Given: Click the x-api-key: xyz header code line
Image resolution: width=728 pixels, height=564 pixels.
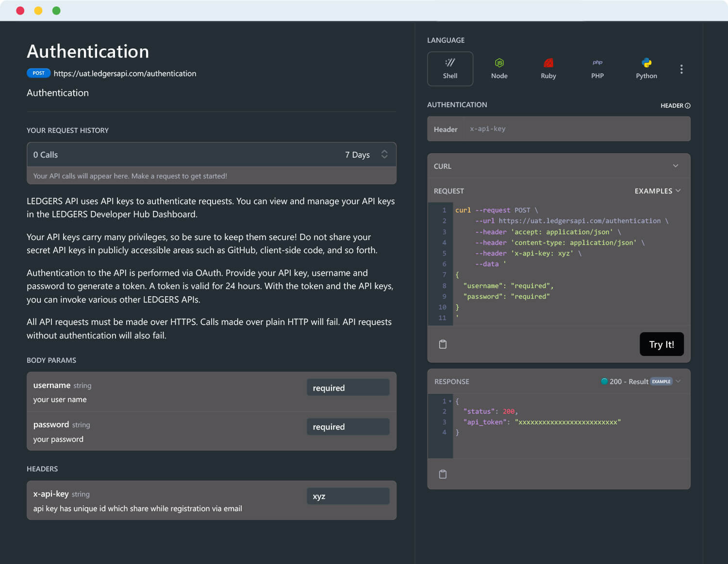Looking at the screenshot, I should pyautogui.click(x=528, y=253).
